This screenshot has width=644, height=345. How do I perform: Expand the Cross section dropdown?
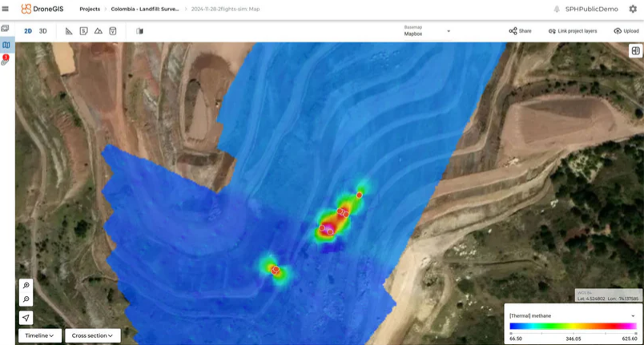click(x=93, y=335)
